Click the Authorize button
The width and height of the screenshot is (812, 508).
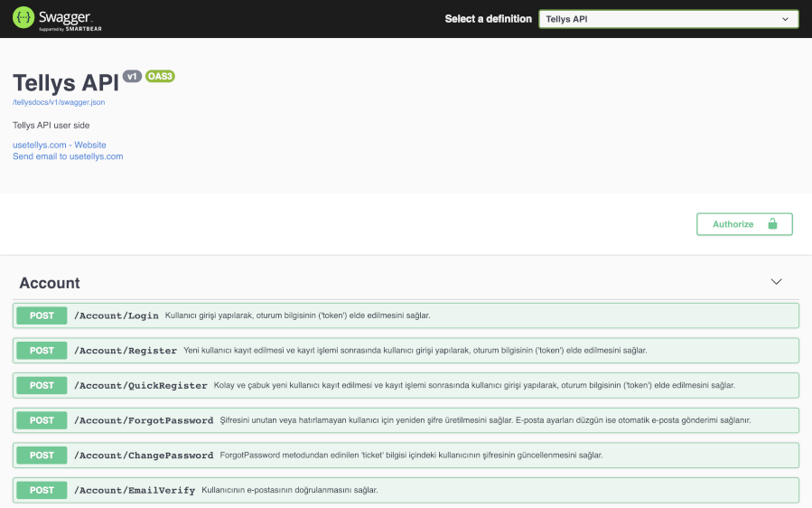point(743,224)
